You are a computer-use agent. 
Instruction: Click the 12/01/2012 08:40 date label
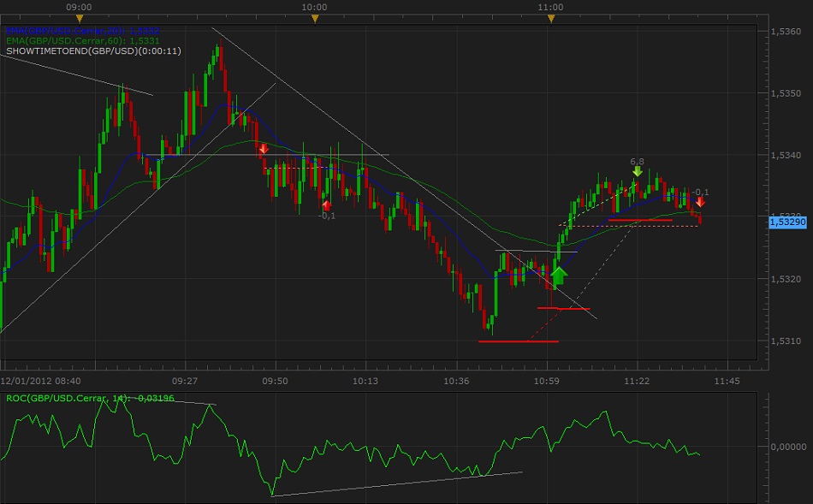(41, 380)
